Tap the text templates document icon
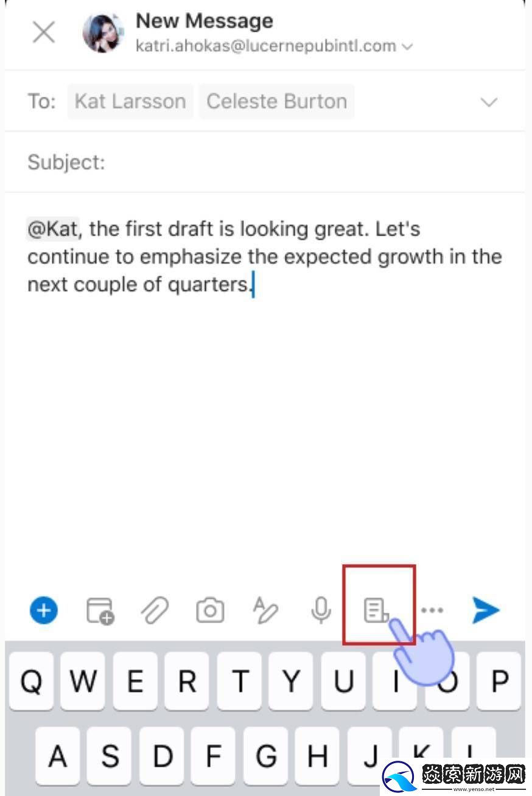This screenshot has width=532, height=796. coord(376,610)
